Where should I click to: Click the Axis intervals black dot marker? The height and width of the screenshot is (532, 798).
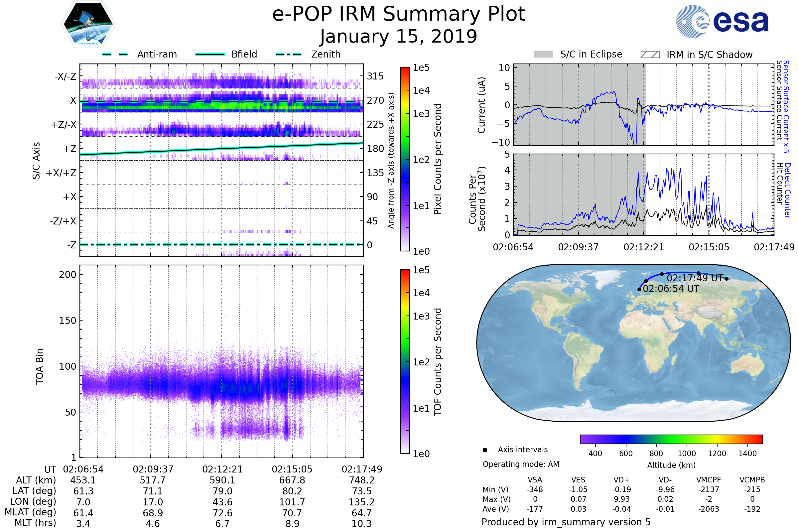[x=485, y=450]
